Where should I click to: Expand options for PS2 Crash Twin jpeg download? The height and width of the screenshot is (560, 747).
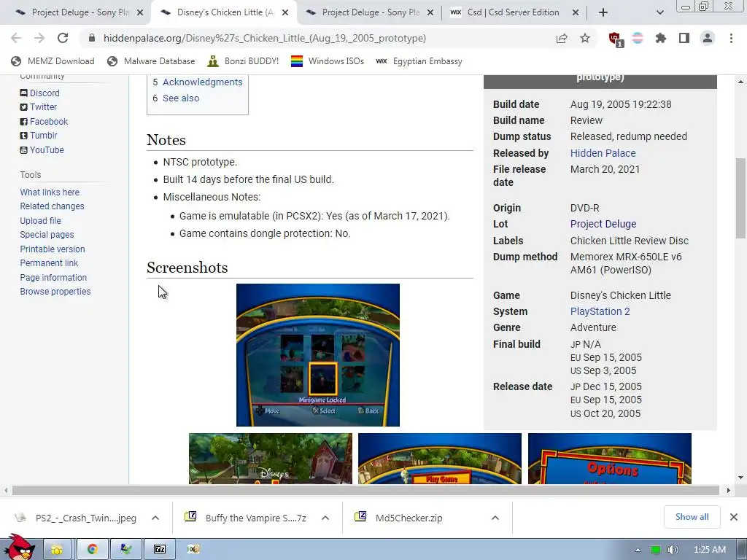coord(155,518)
